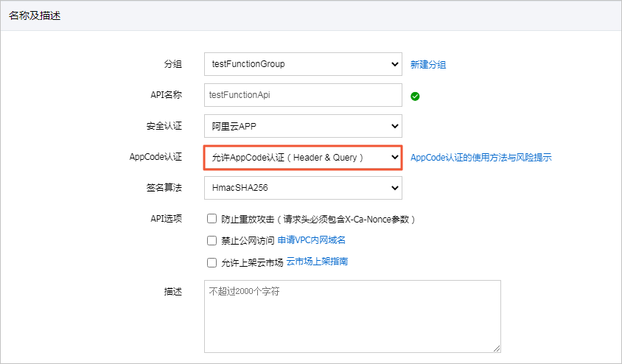
Task: Click the 描述 textarea resize handle
Action: coord(497,349)
